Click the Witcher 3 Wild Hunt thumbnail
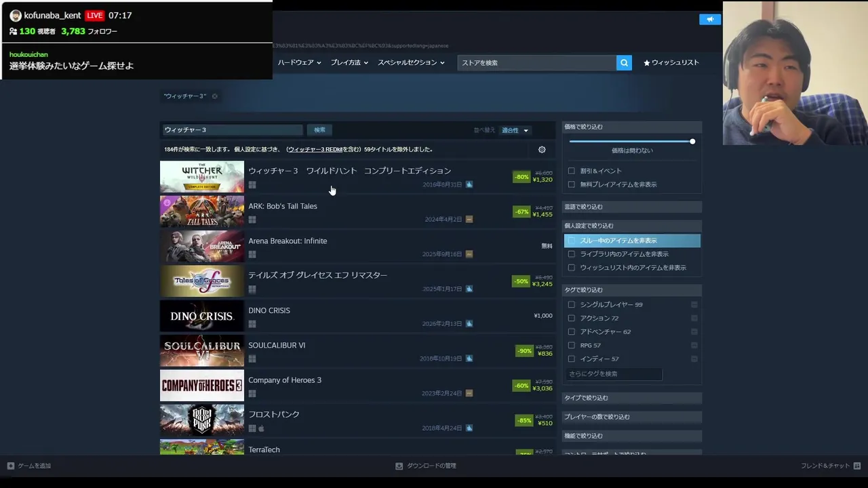This screenshot has height=488, width=868. click(202, 177)
